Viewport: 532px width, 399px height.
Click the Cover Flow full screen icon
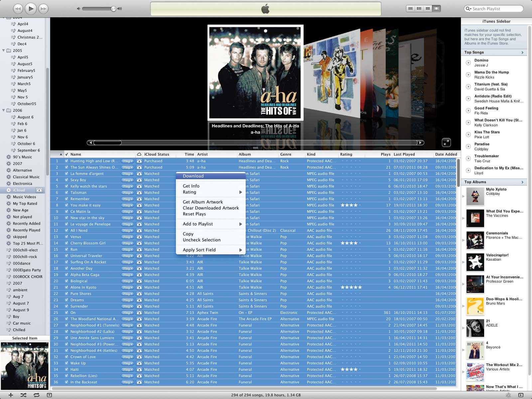click(x=446, y=142)
